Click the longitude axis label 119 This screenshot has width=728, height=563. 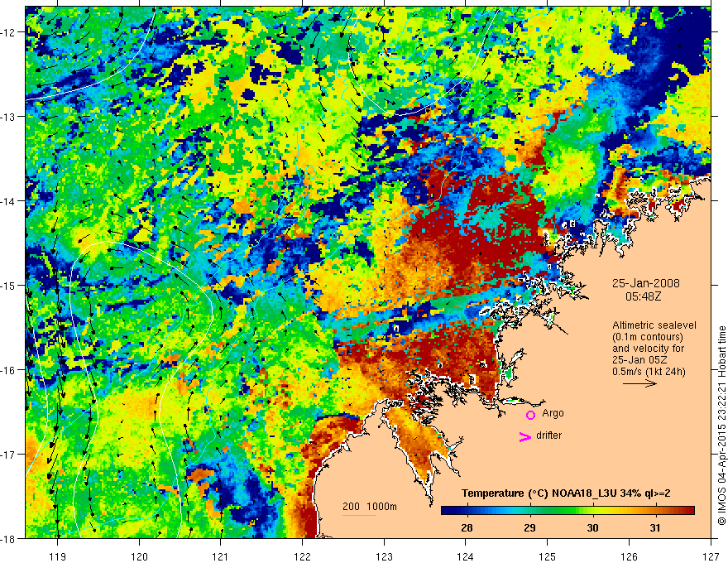[58, 556]
